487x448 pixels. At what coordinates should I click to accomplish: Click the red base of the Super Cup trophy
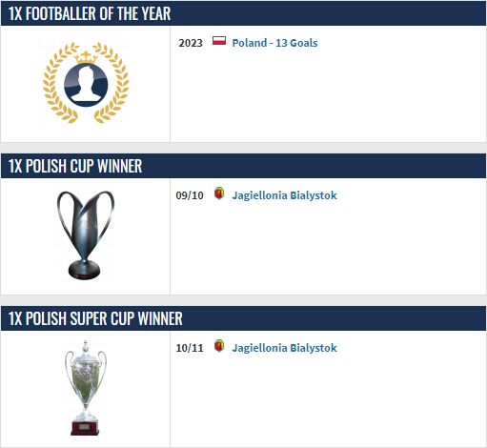tap(85, 428)
